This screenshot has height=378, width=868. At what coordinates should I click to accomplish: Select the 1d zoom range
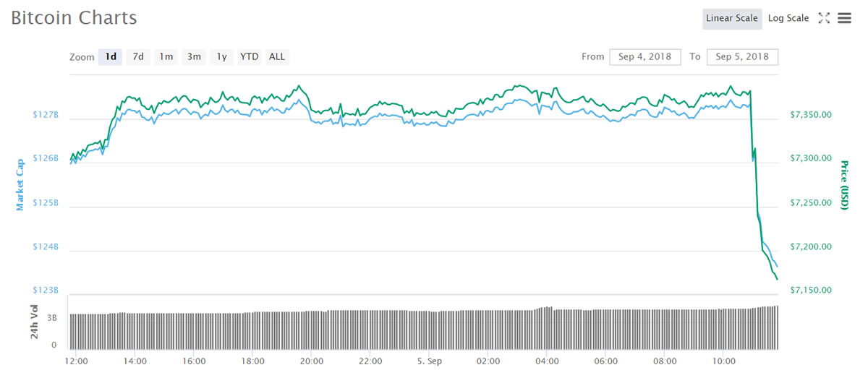110,56
